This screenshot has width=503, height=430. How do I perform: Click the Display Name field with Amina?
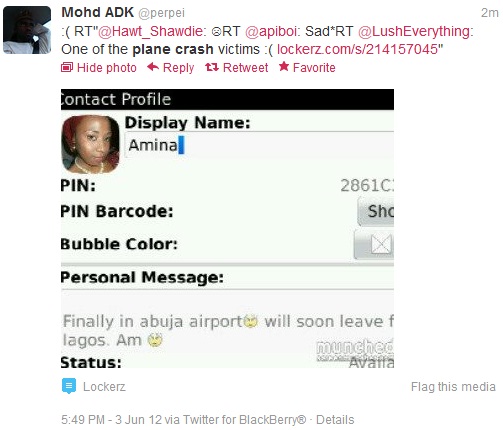pyautogui.click(x=259, y=145)
